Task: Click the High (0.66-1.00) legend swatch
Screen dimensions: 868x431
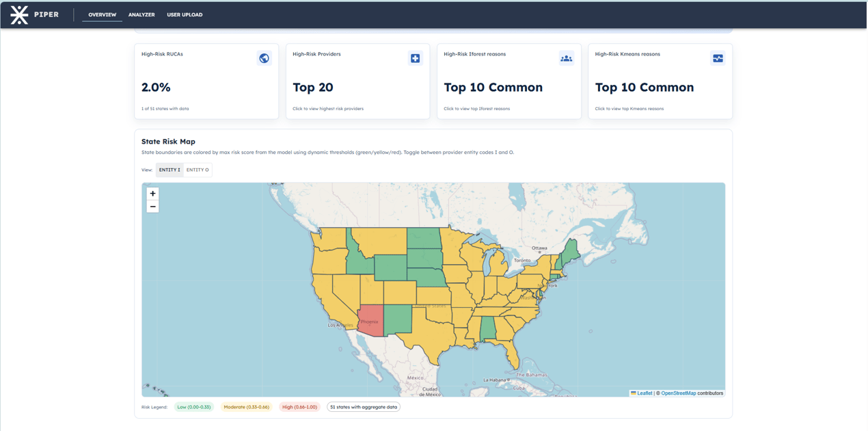Action: (x=299, y=407)
